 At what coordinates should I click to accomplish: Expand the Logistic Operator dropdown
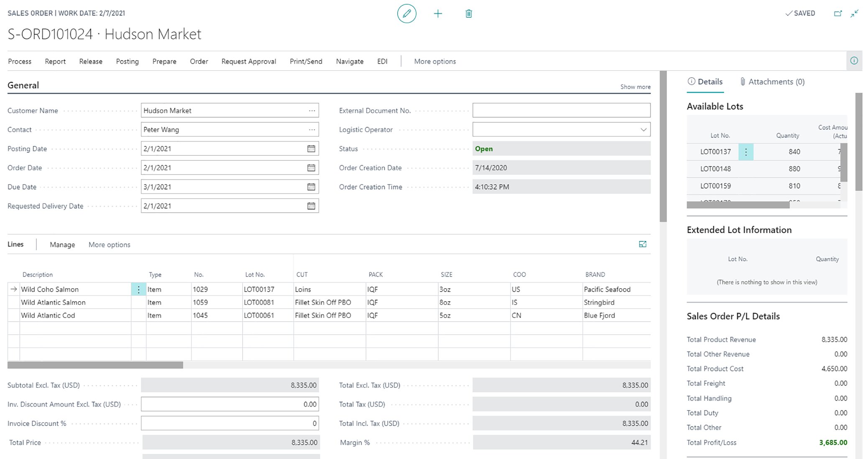643,130
